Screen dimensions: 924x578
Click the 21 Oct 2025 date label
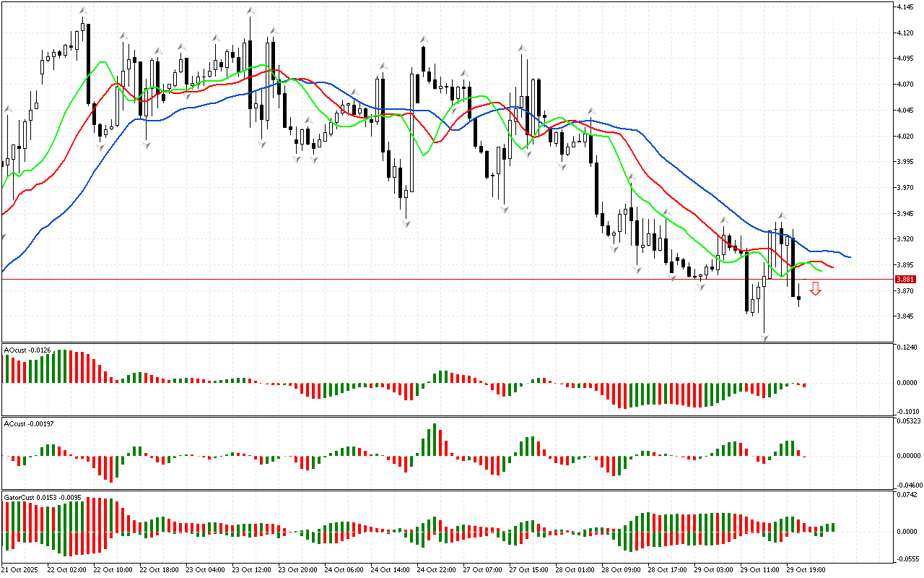22,570
